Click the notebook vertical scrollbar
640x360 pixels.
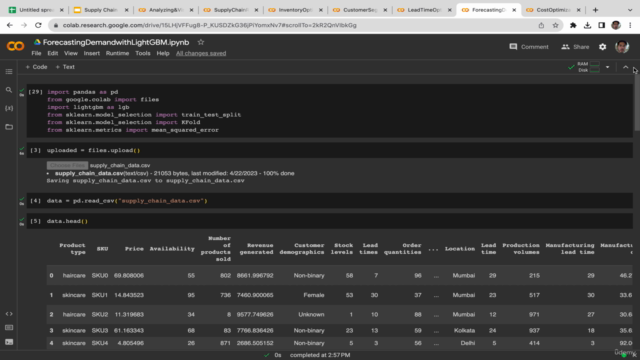tap(637, 103)
